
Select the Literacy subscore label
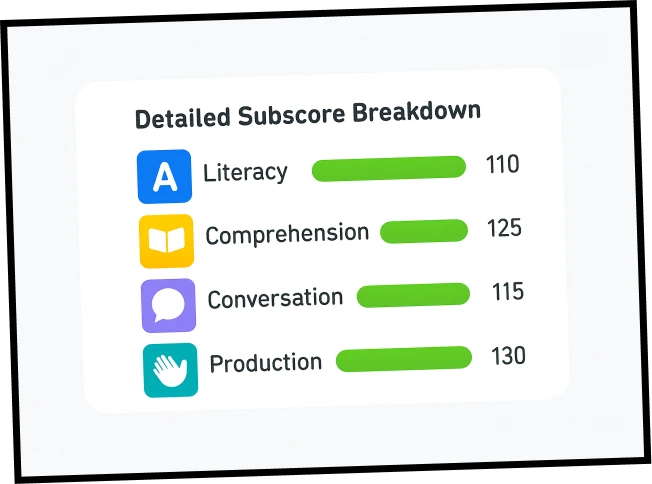[x=245, y=172]
